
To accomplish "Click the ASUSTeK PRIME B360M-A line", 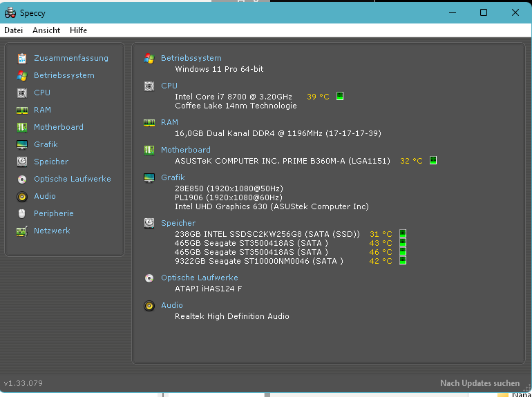I will (x=283, y=161).
